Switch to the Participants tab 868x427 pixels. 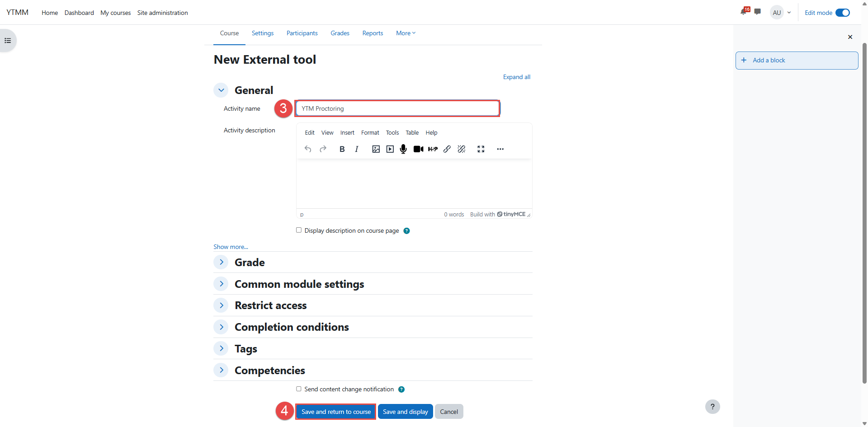302,33
